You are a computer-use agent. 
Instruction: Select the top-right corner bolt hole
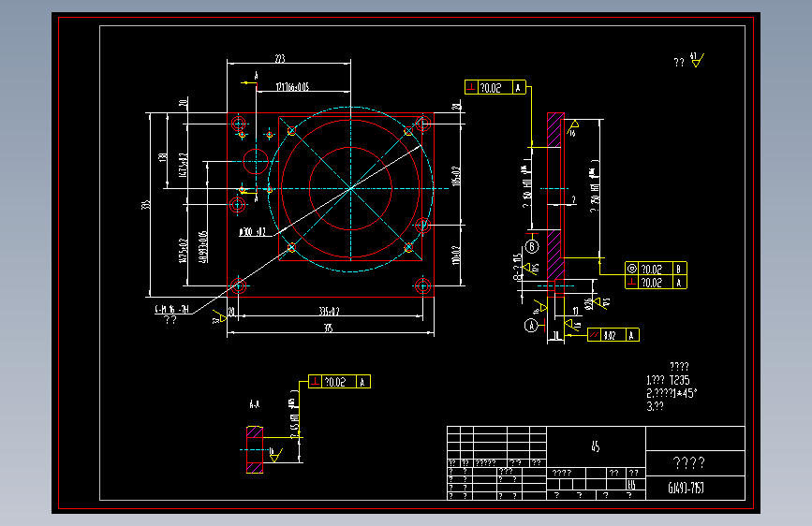(x=422, y=124)
